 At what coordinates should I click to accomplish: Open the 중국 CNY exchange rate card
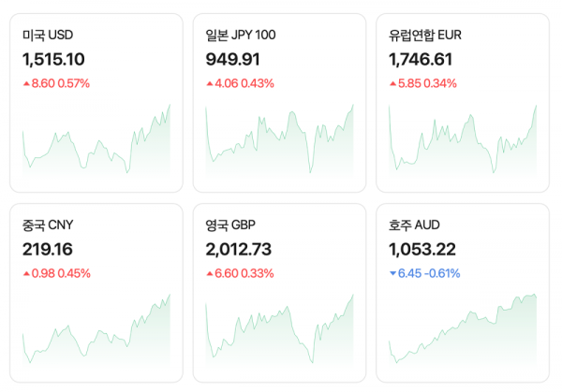click(x=96, y=292)
